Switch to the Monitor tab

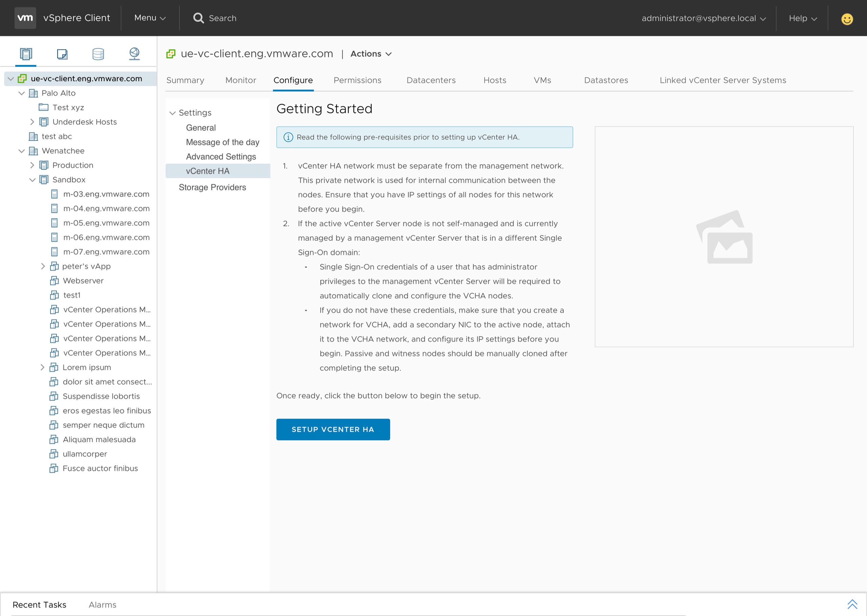240,80
